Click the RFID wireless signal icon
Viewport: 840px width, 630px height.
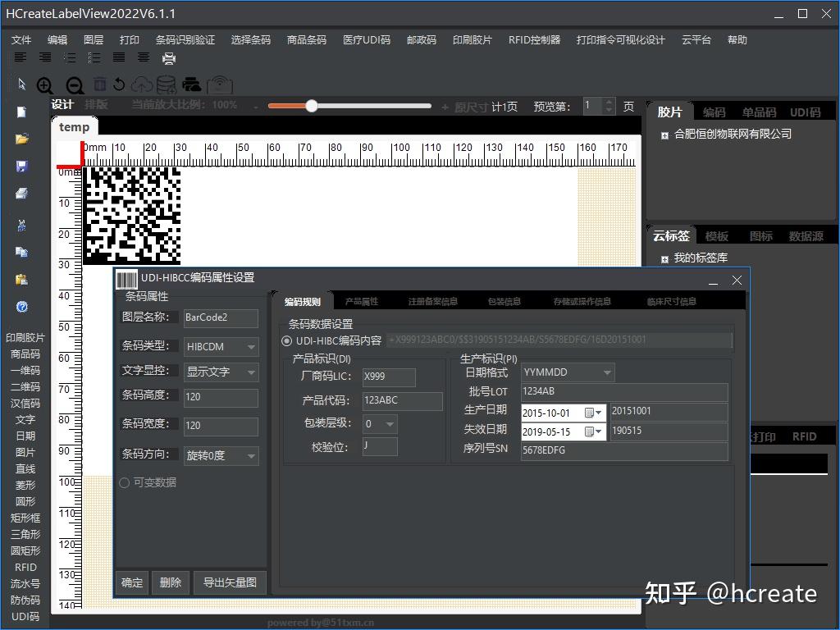click(x=220, y=84)
